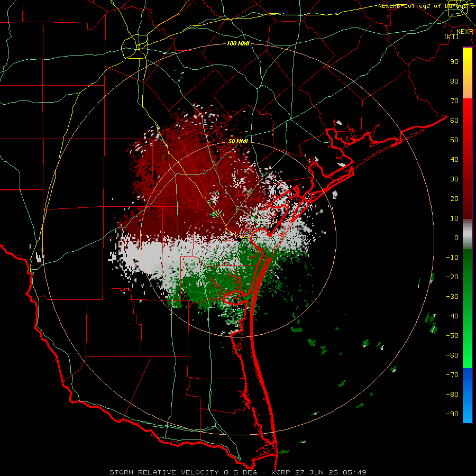Click the NEXLAB-College of DuPage credit text
Viewport: 476px width, 476px height.
coord(426,6)
